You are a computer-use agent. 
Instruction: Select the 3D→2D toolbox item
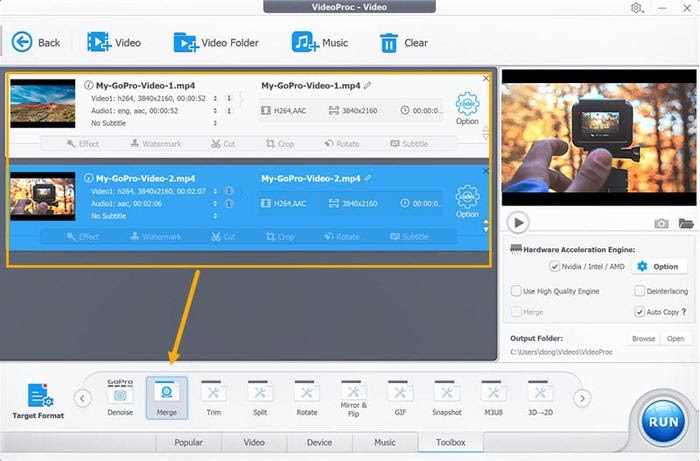pos(540,397)
